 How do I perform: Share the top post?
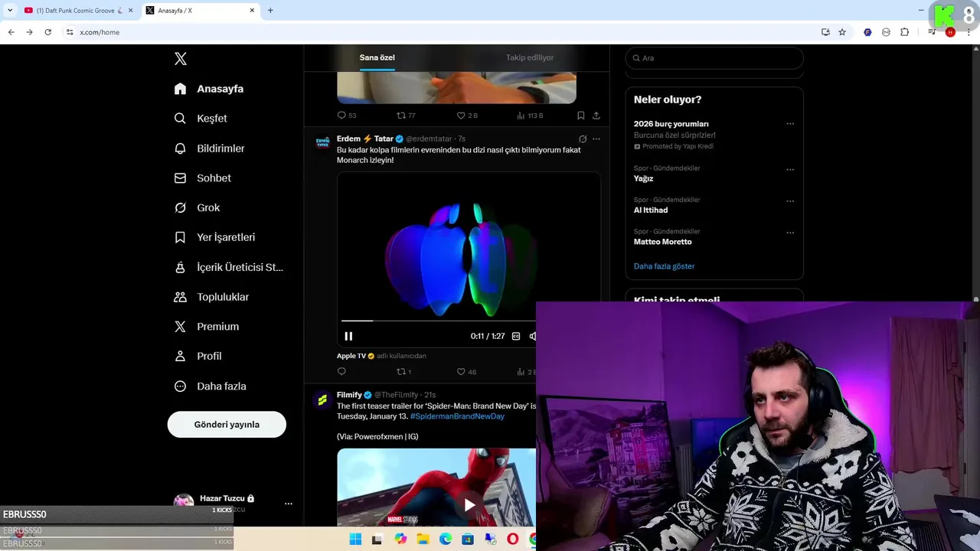pyautogui.click(x=596, y=116)
